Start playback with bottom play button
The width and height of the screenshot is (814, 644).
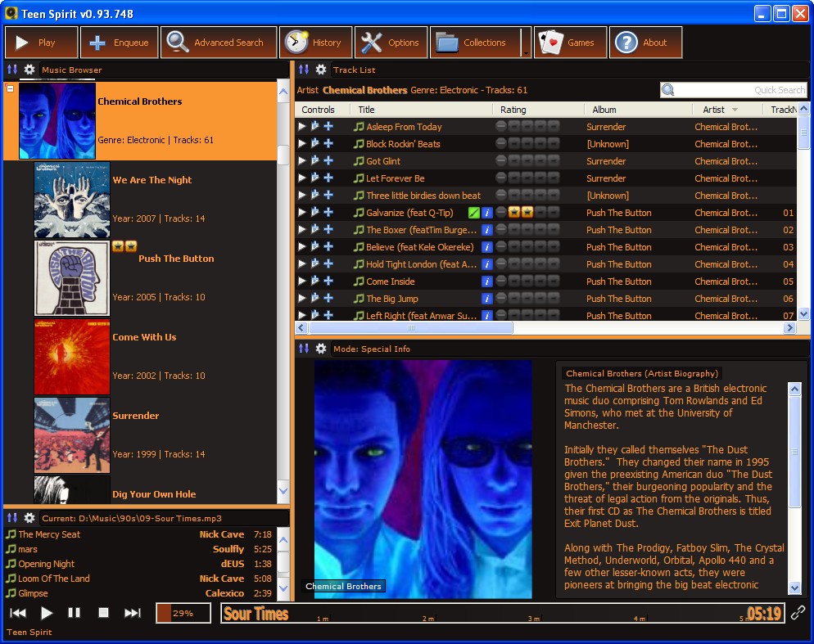coord(46,613)
